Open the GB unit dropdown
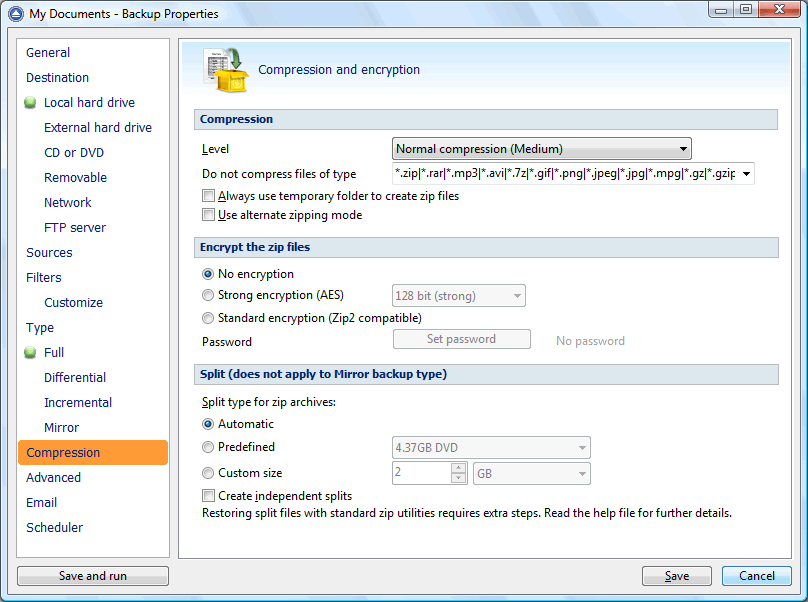808x602 pixels. (x=532, y=473)
